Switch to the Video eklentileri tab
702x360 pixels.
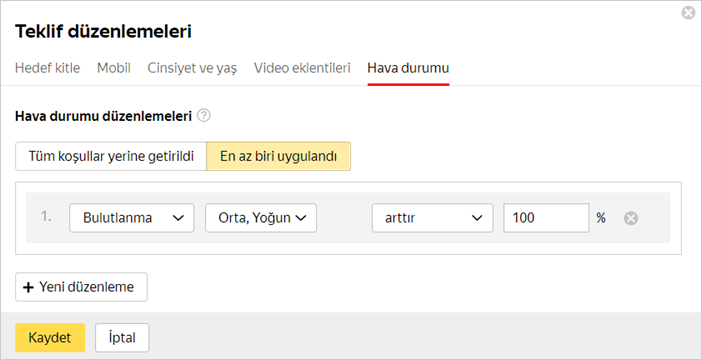302,69
